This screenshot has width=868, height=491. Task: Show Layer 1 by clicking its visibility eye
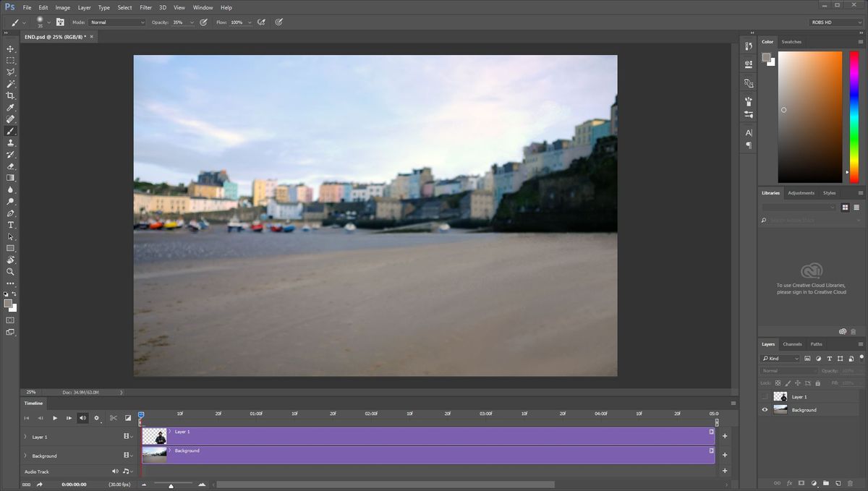tap(765, 396)
